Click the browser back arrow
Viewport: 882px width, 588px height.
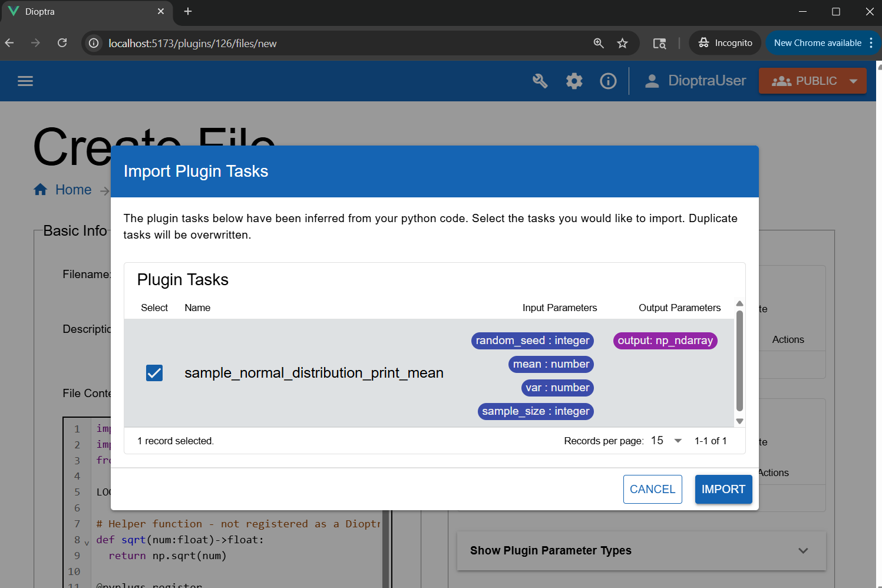[11, 42]
